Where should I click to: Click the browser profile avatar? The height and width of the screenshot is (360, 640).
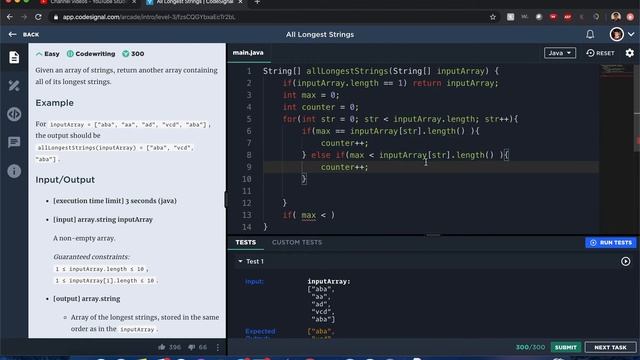tap(616, 17)
